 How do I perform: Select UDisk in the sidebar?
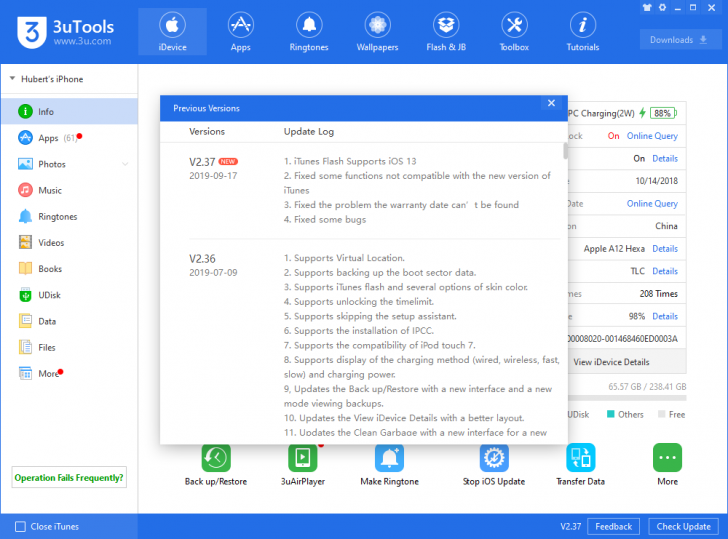click(69, 295)
